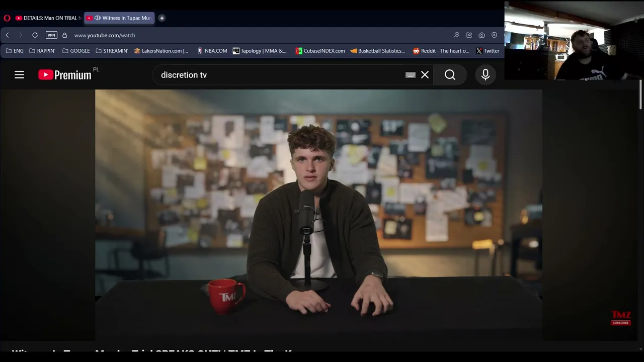Go forward to the next page

pyautogui.click(x=21, y=35)
